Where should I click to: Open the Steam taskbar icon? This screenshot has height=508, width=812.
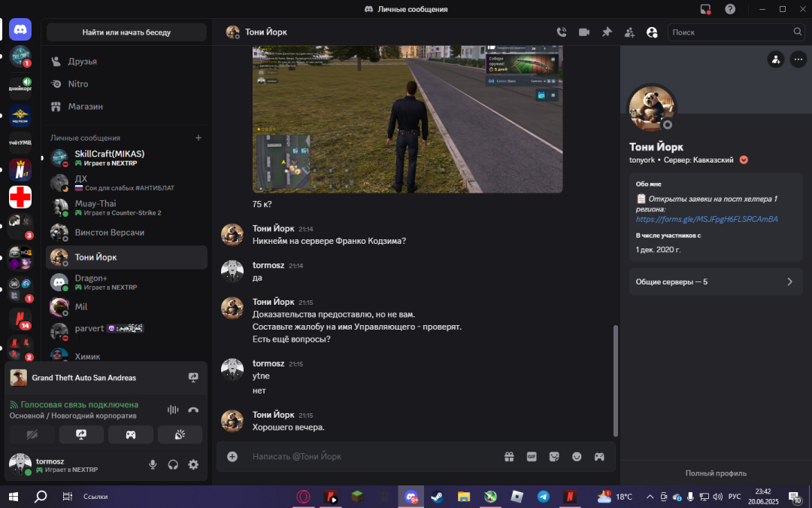[437, 497]
